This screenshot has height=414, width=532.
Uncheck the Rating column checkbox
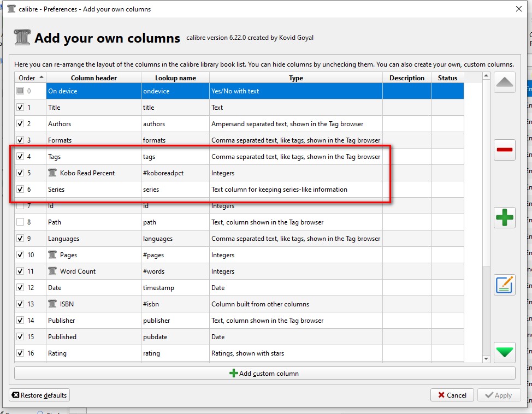(20, 353)
